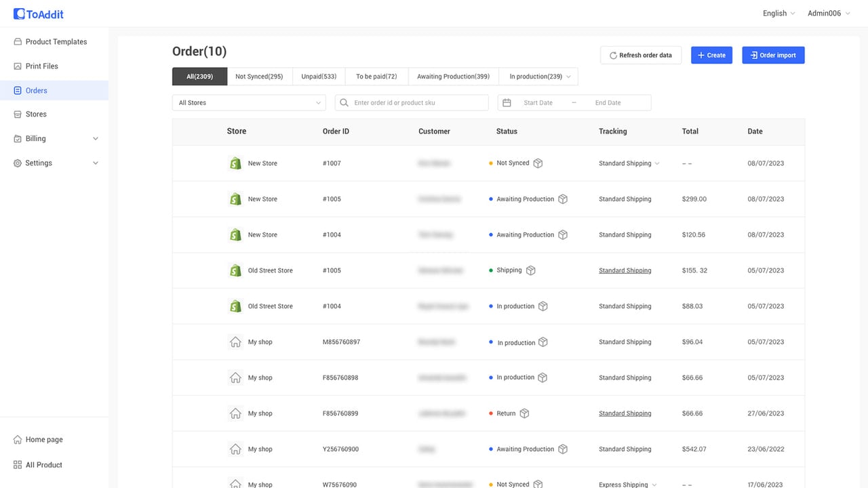Click house icon for order F856760899
This screenshot has height=488, width=868.
[x=235, y=413]
